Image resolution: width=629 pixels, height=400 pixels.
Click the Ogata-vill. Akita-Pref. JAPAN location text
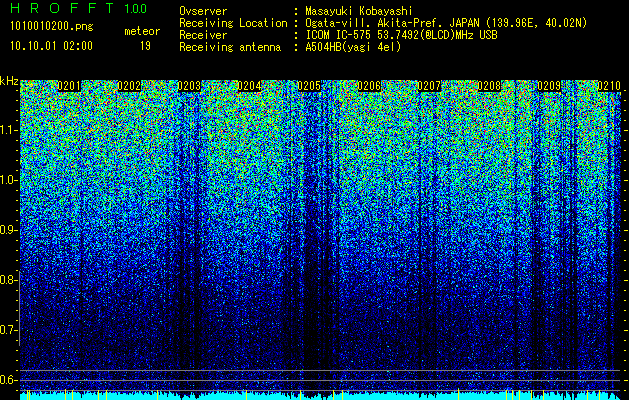(446, 23)
